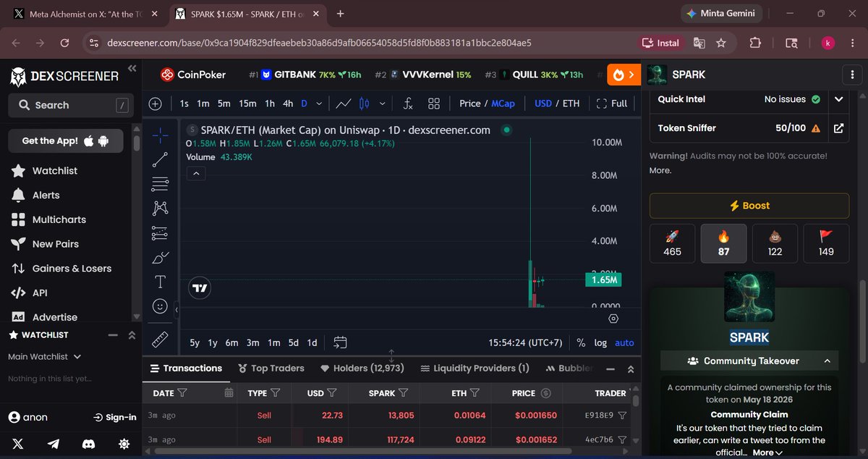Open the New Pairs page
The width and height of the screenshot is (868, 459).
46,244
